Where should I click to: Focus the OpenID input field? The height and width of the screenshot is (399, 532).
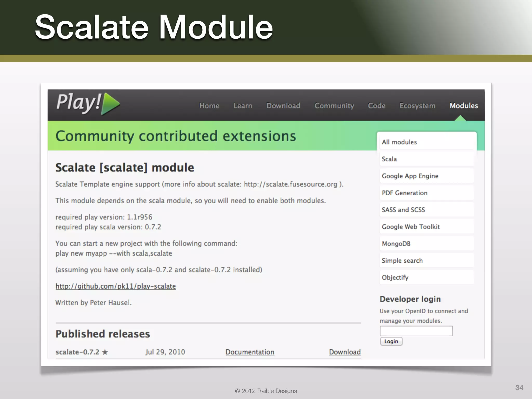click(416, 331)
